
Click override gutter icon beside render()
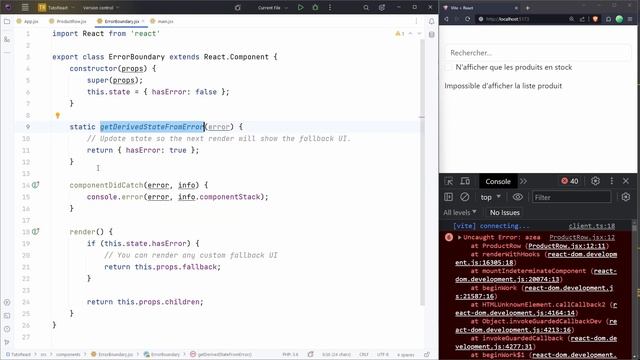click(x=36, y=231)
